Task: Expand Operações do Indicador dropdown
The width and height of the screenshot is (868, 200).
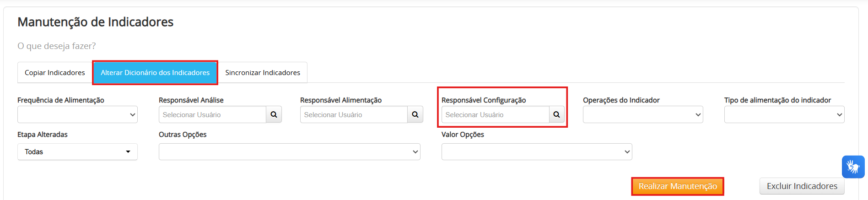Action: coord(643,114)
